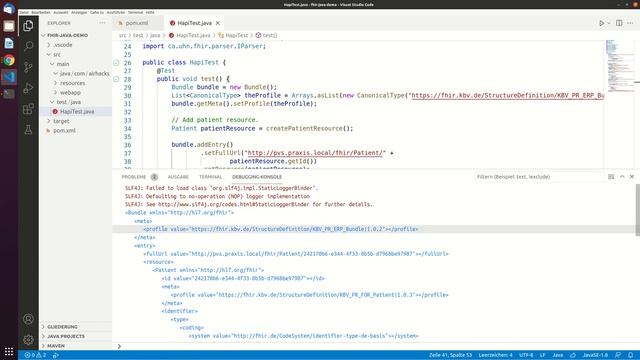Collapse the src folder
This screenshot has height=360, width=640.
tap(56, 54)
